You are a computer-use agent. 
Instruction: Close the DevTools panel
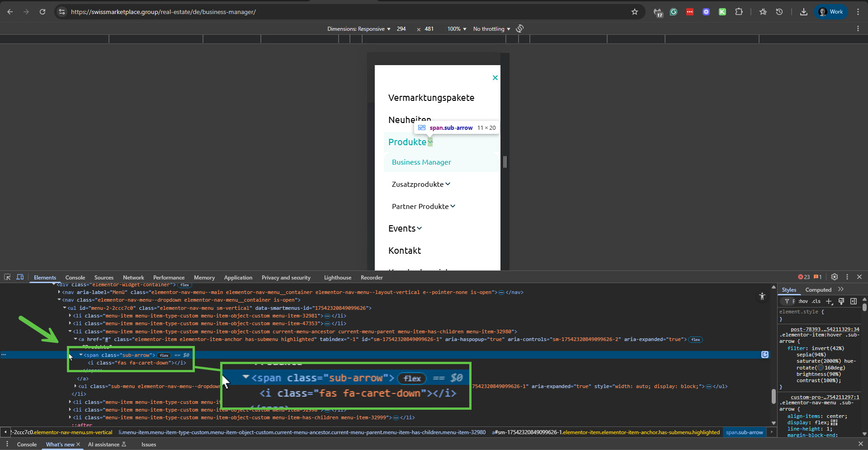859,277
